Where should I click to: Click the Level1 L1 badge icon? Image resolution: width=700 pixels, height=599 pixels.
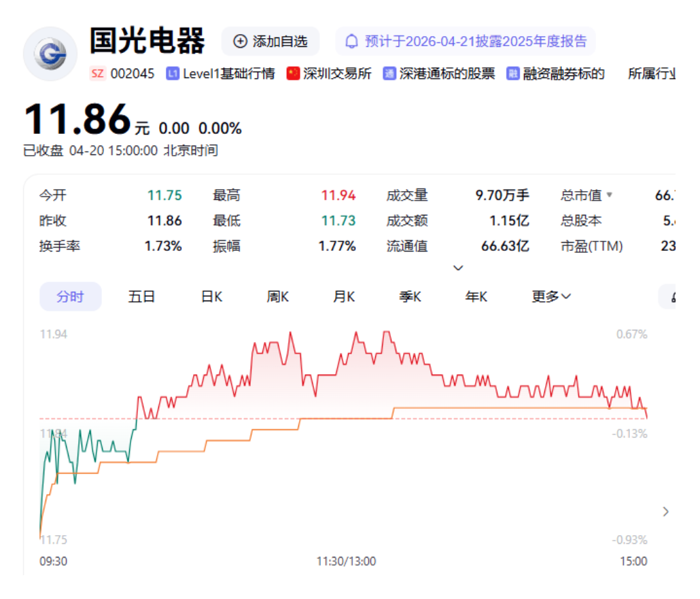click(x=173, y=73)
